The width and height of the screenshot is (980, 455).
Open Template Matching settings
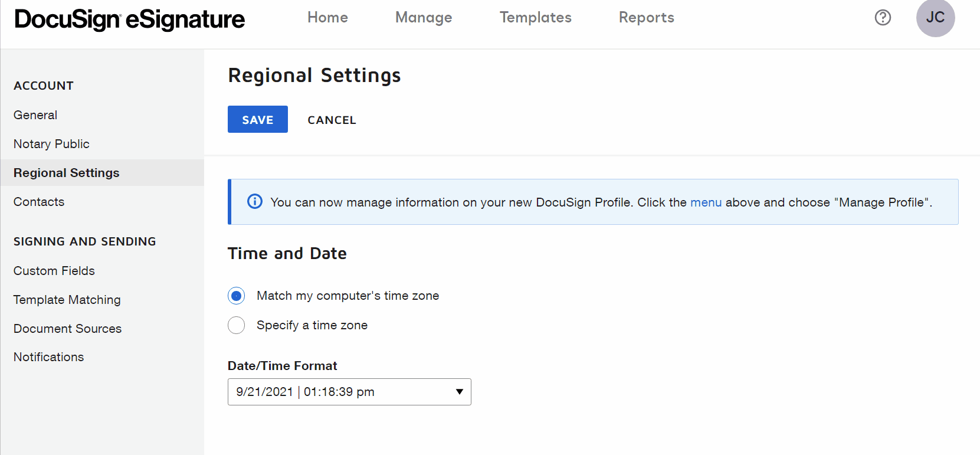click(x=67, y=300)
